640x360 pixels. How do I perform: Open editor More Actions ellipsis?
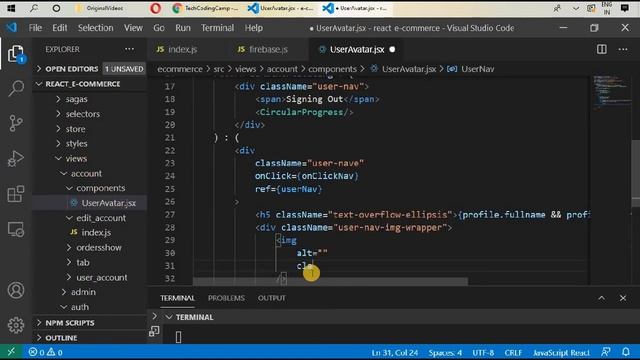pyautogui.click(x=623, y=49)
